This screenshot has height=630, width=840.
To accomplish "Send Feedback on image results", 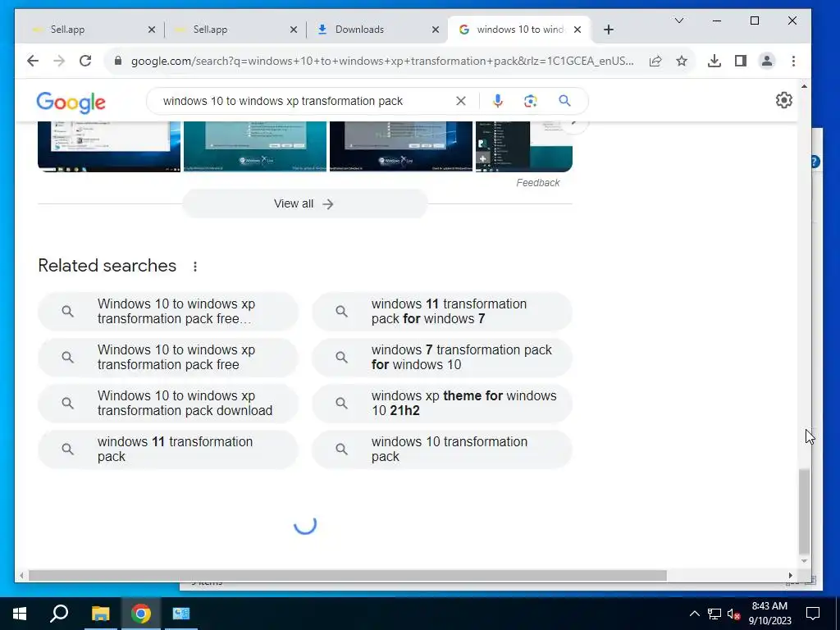I will coord(538,183).
